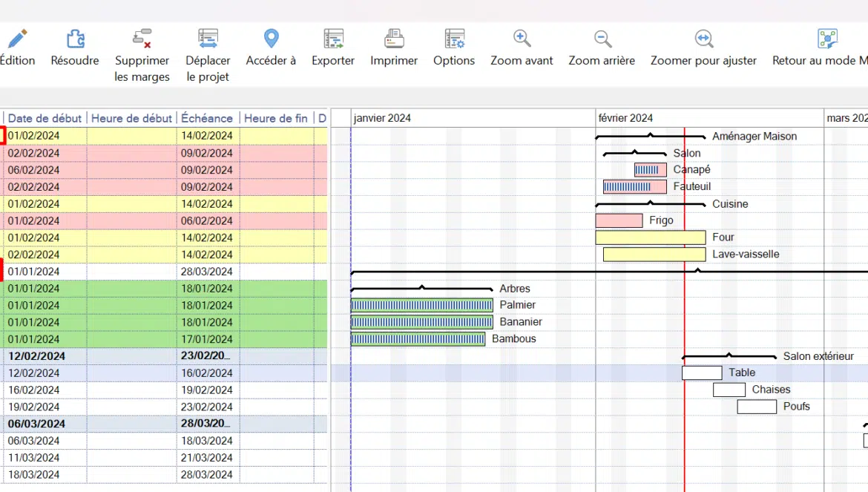This screenshot has width=868, height=492.
Task: Click Zoom arrière magnifier icon
Action: pos(602,39)
